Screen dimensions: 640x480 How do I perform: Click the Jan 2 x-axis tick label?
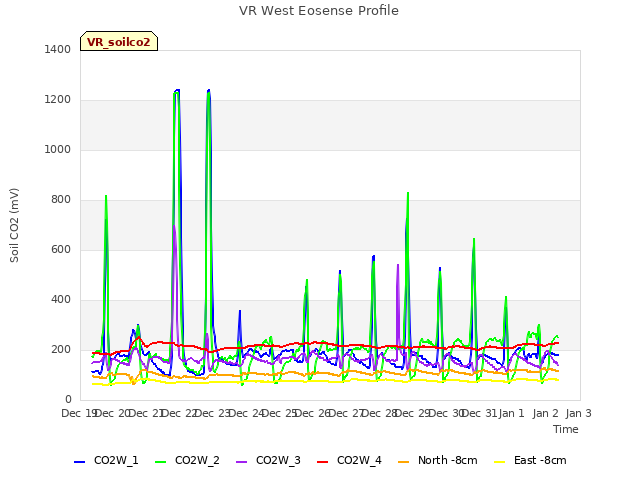pos(545,413)
